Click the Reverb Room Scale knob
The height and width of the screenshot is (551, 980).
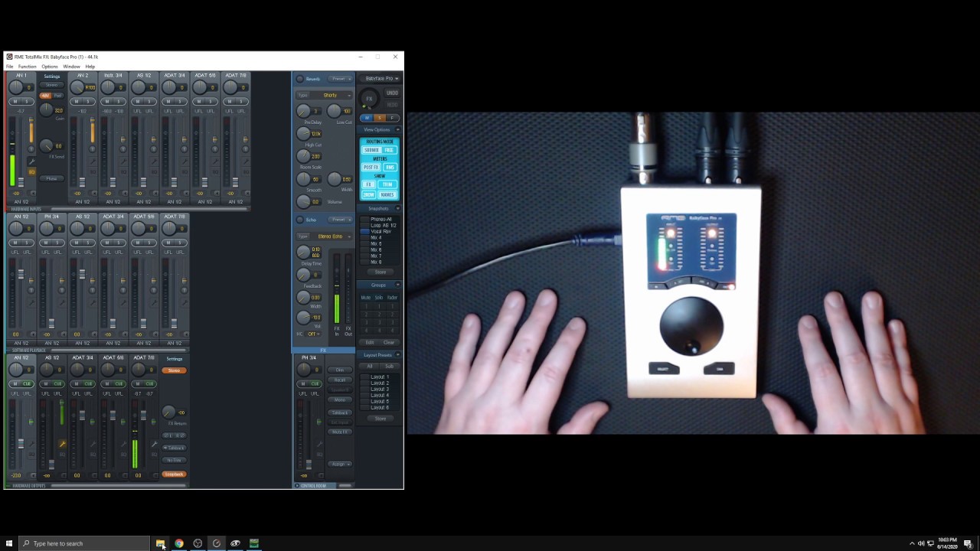coord(304,156)
